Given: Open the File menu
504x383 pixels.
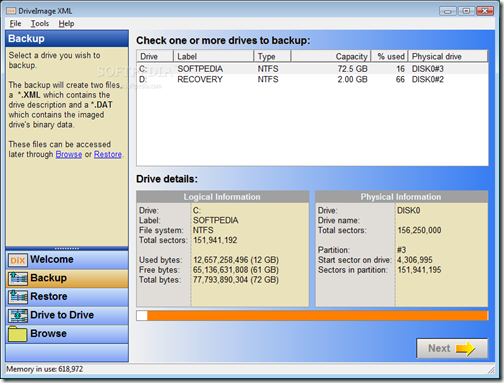Looking at the screenshot, I should (15, 23).
